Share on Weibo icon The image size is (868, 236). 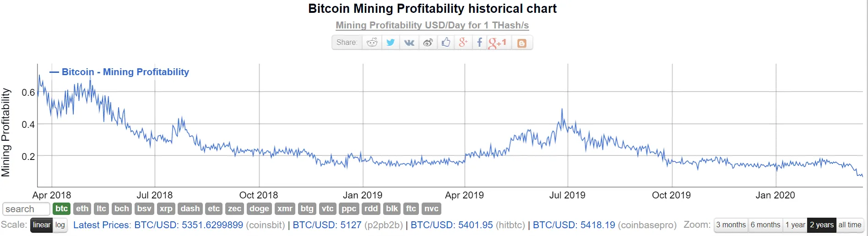coord(428,43)
